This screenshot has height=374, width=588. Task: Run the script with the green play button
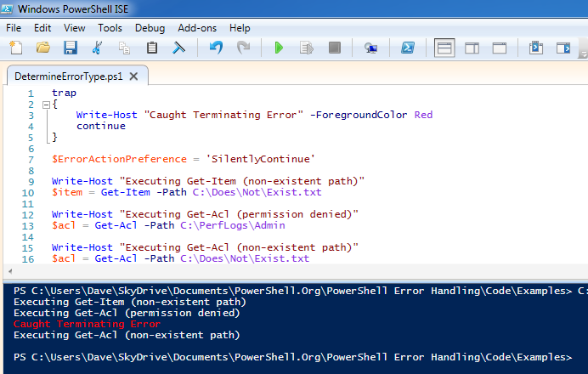point(279,48)
